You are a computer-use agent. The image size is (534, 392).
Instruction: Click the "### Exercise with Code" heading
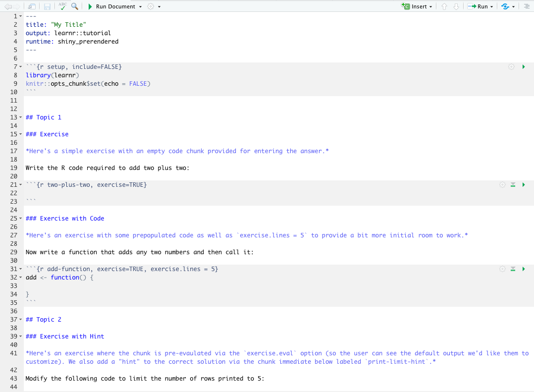[x=65, y=219]
